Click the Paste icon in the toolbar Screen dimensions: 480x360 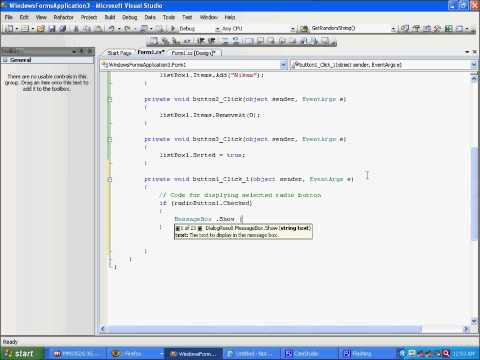(x=99, y=29)
